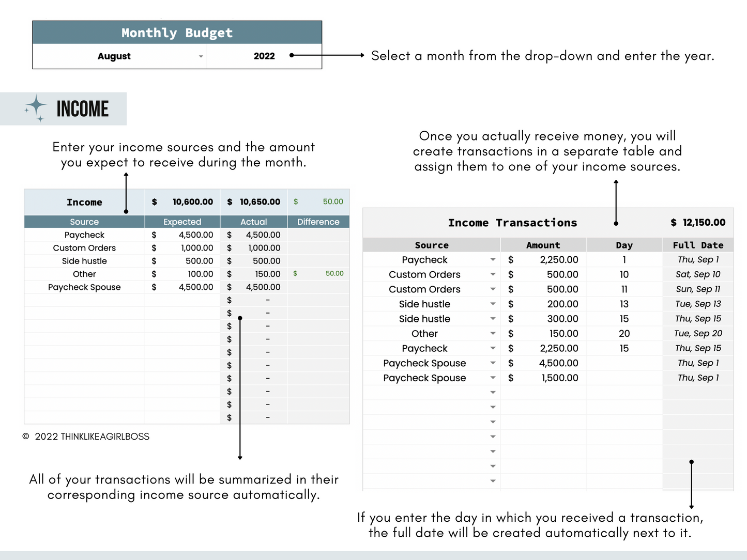Select Paycheck Spouse in the Income source list

[84, 287]
